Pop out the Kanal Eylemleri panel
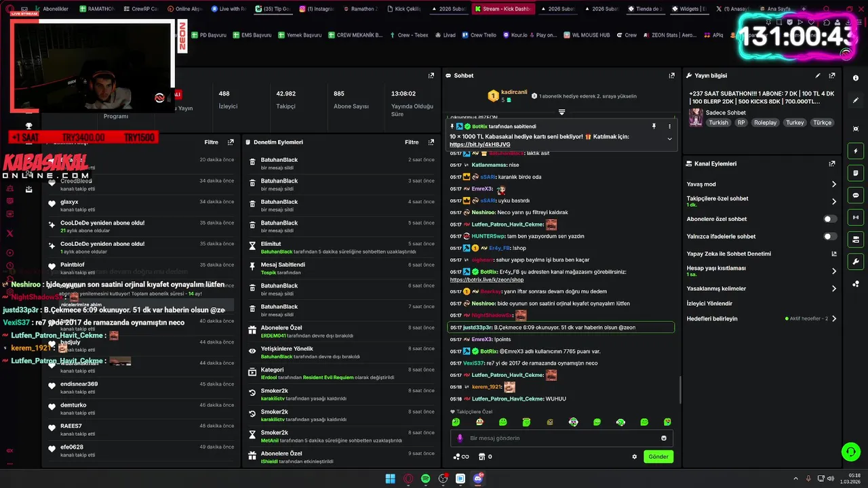 point(832,163)
